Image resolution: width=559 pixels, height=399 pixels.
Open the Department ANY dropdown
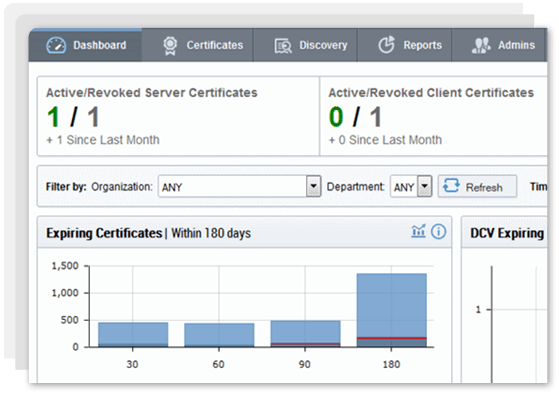411,186
